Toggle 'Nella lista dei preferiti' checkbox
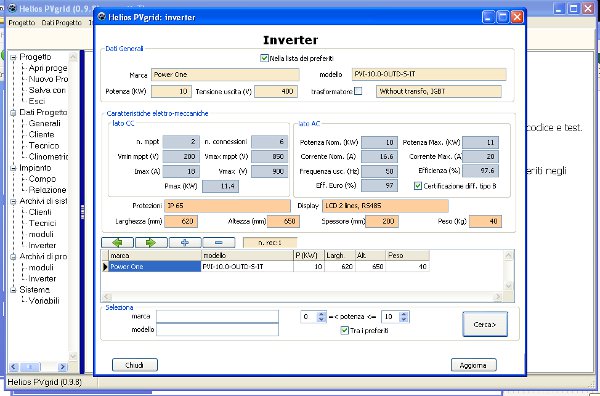The height and width of the screenshot is (396, 600). click(264, 58)
